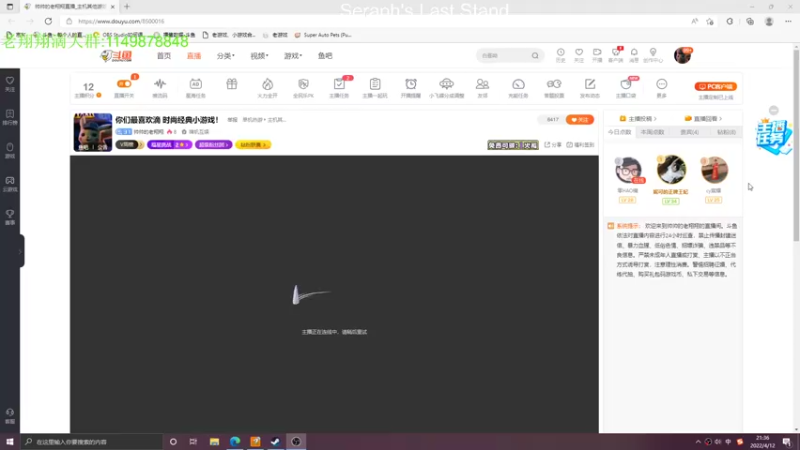Screen dimensions: 800x450
Task: Open the streamer's room thumbnail avatar
Action: point(93,132)
